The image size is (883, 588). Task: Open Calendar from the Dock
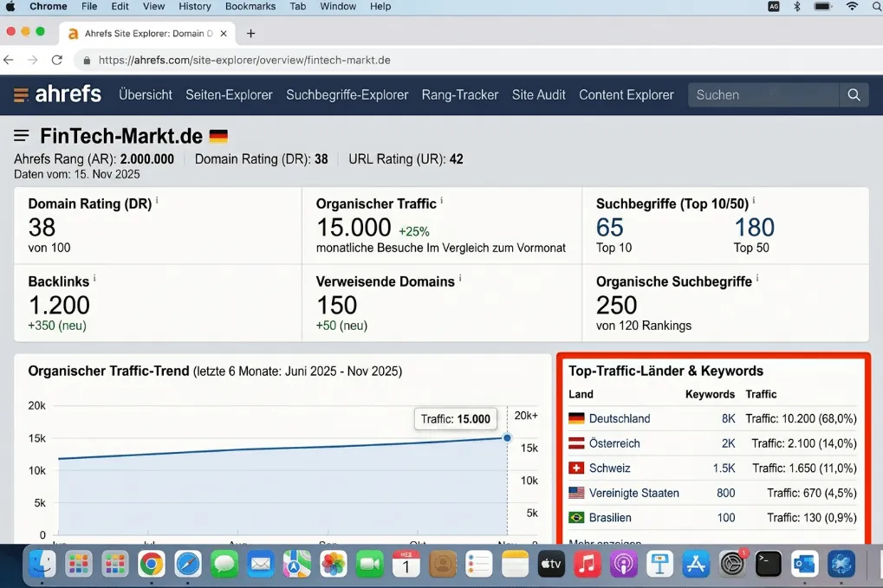tap(406, 564)
